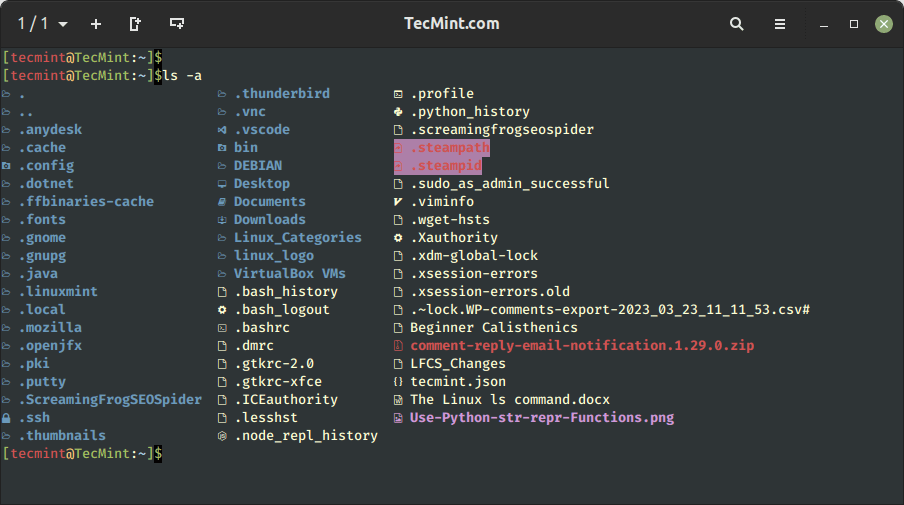Click the new window icon in header
This screenshot has height=505, width=904.
(177, 23)
